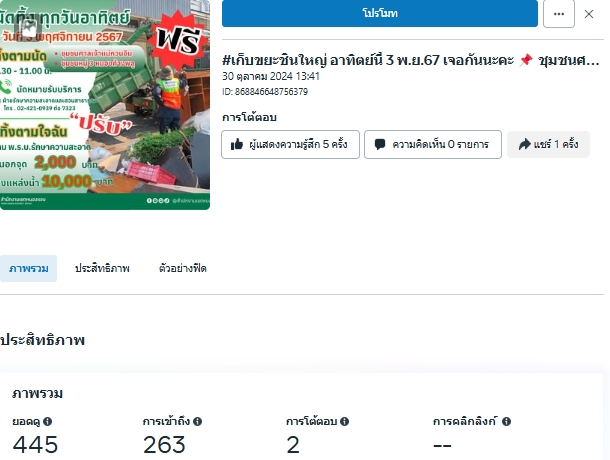Click info icon beside การโต้ตอบ metric
610x460 pixels.
pos(344,421)
